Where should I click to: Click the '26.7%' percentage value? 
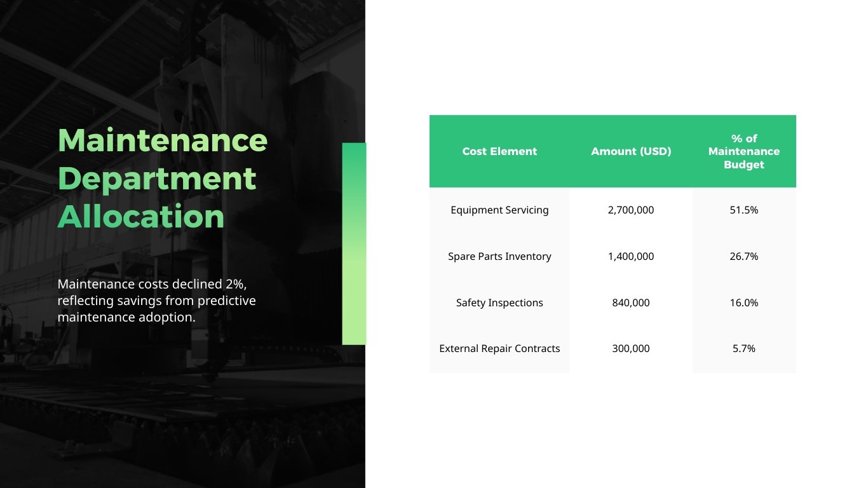(743, 256)
